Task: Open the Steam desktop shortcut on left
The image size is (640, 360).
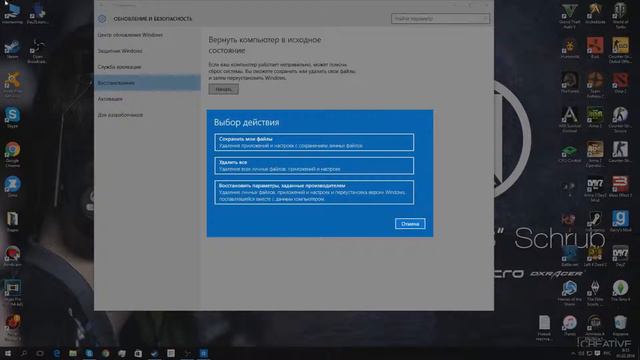Action: (12, 50)
